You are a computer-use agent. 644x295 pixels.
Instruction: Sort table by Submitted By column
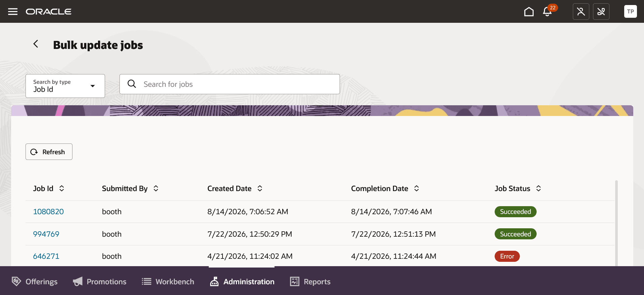156,188
